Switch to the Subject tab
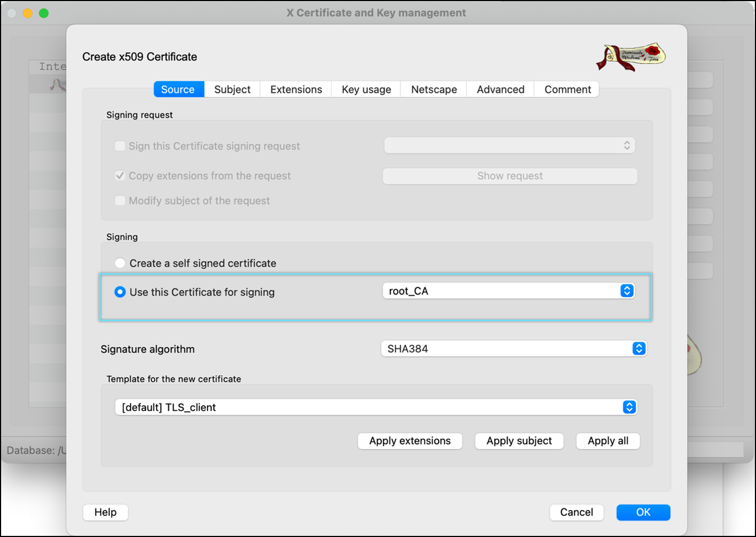The height and width of the screenshot is (537, 756). click(x=232, y=90)
